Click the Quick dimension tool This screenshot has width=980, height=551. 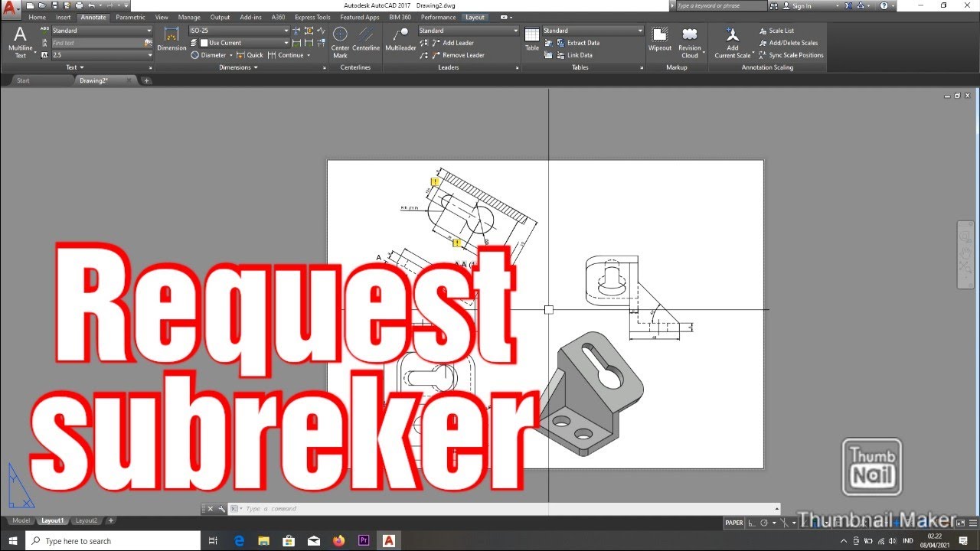250,55
